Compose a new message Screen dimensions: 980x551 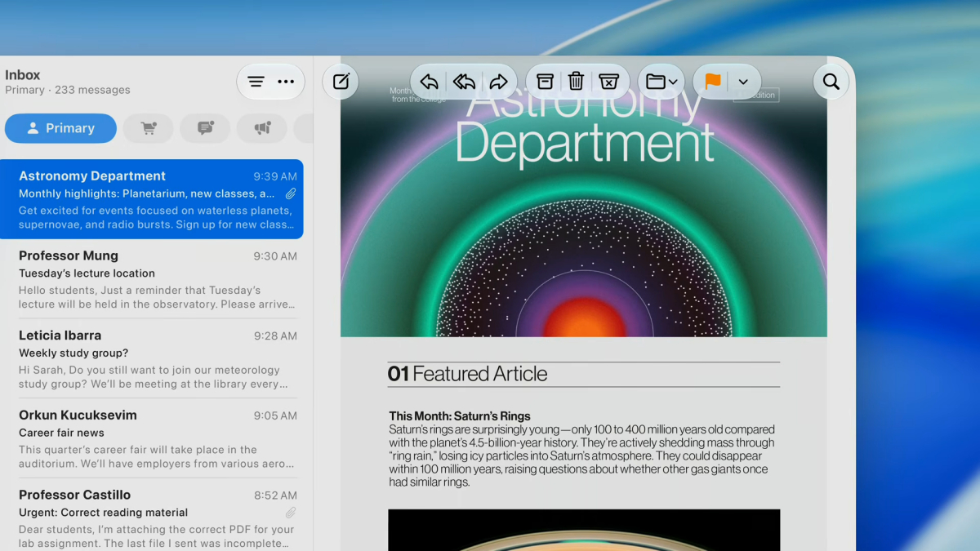coord(341,82)
